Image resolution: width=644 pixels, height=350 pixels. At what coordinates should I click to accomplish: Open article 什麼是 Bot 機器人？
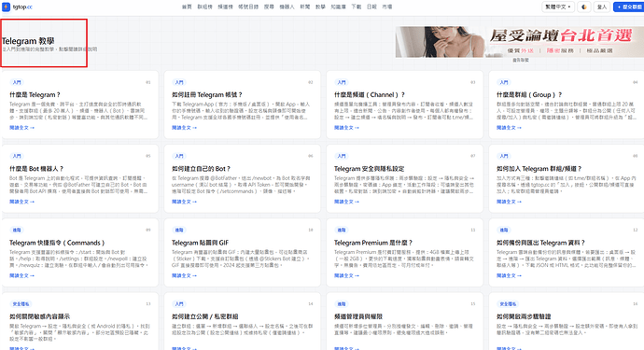[x=36, y=169]
